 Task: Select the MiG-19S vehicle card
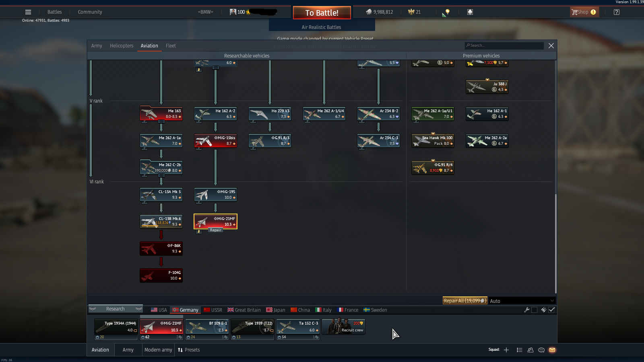(x=215, y=194)
